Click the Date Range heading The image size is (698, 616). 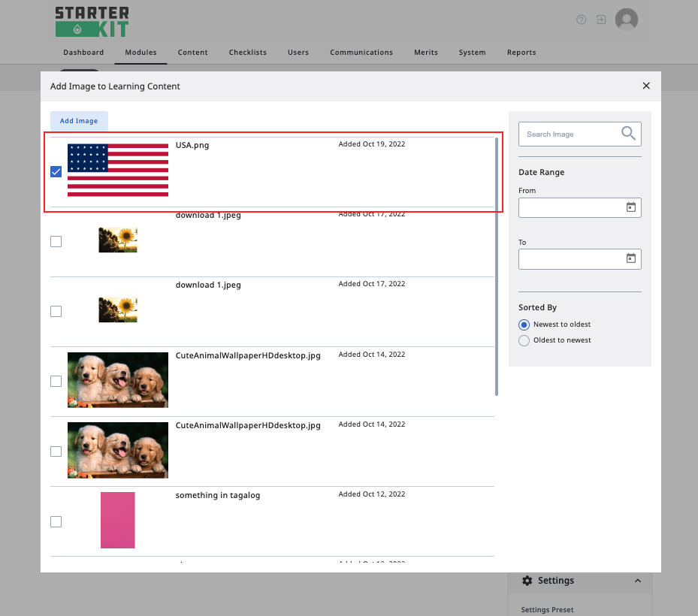tap(541, 172)
